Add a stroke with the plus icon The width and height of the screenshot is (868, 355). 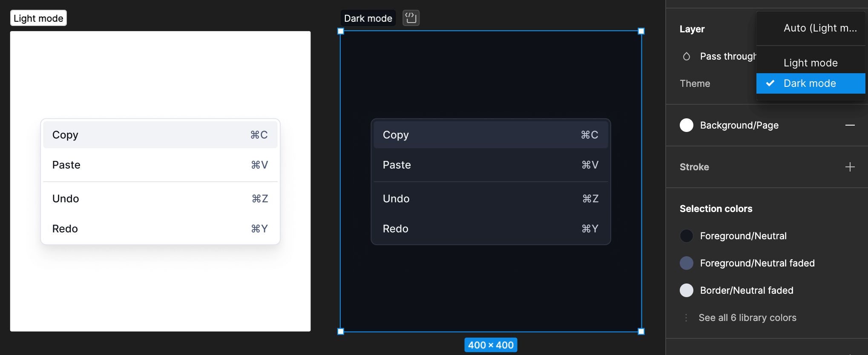coord(850,167)
